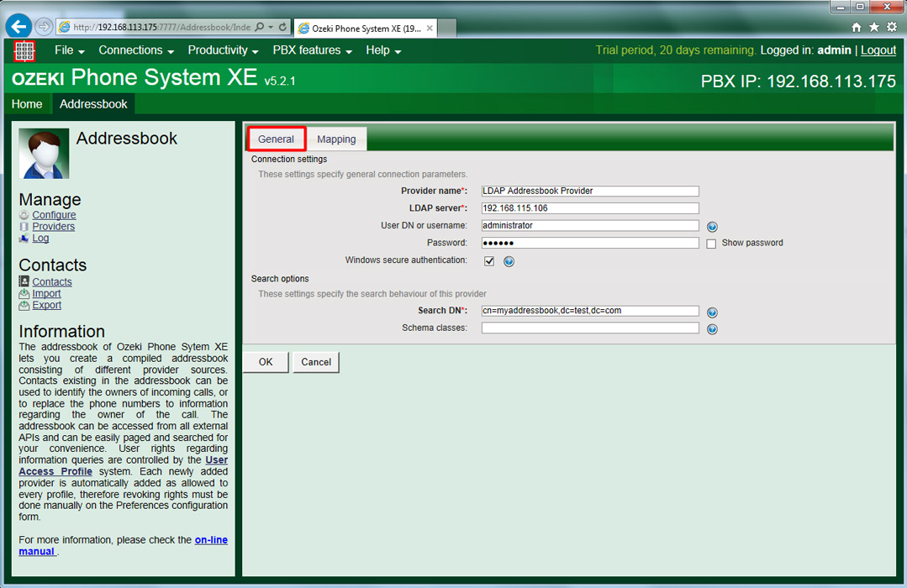Click the Providers icon in Manage
Screen dimensions: 907x588
pos(24,227)
